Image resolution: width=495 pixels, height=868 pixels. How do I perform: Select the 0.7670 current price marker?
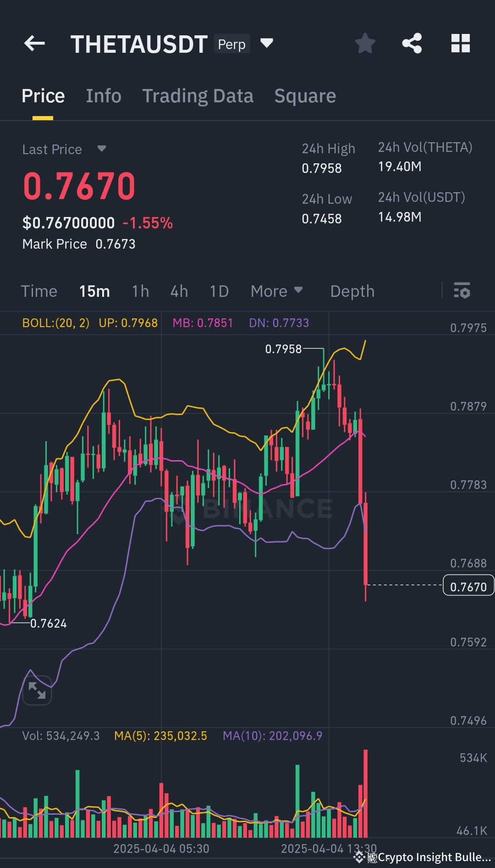(468, 585)
